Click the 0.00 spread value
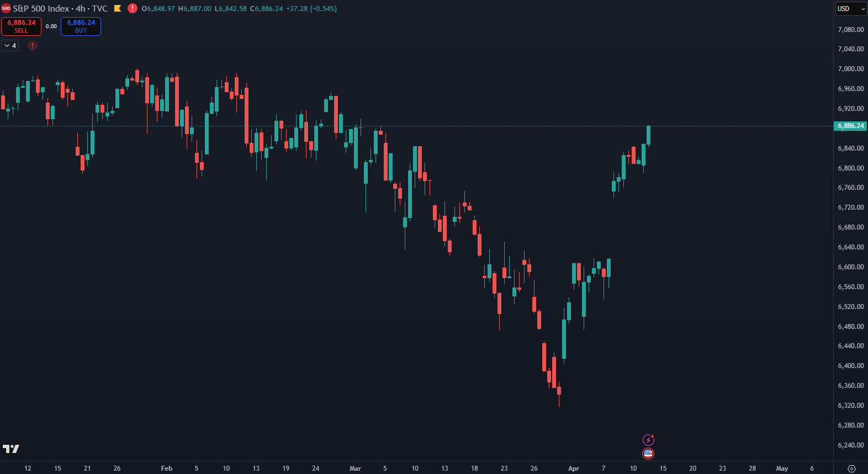The image size is (868, 474). [51, 26]
